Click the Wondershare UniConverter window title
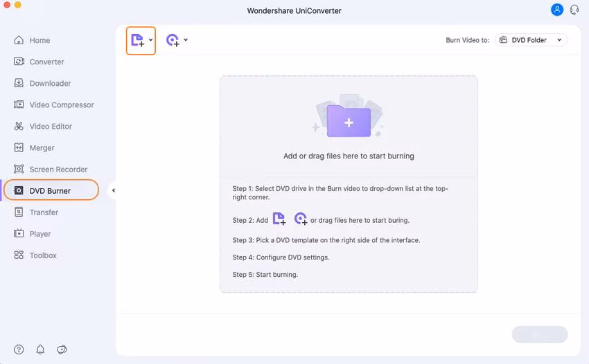 click(x=294, y=11)
